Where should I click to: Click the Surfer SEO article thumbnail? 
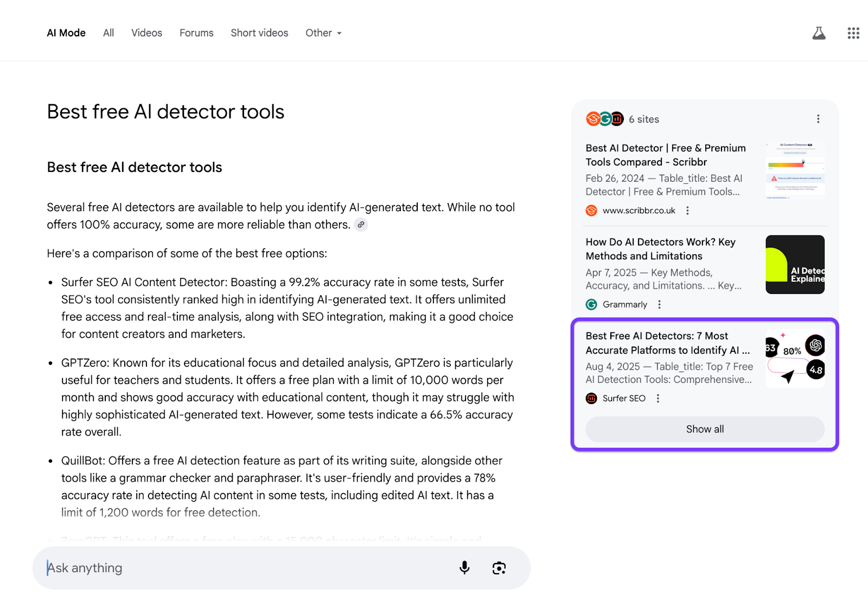pos(795,358)
